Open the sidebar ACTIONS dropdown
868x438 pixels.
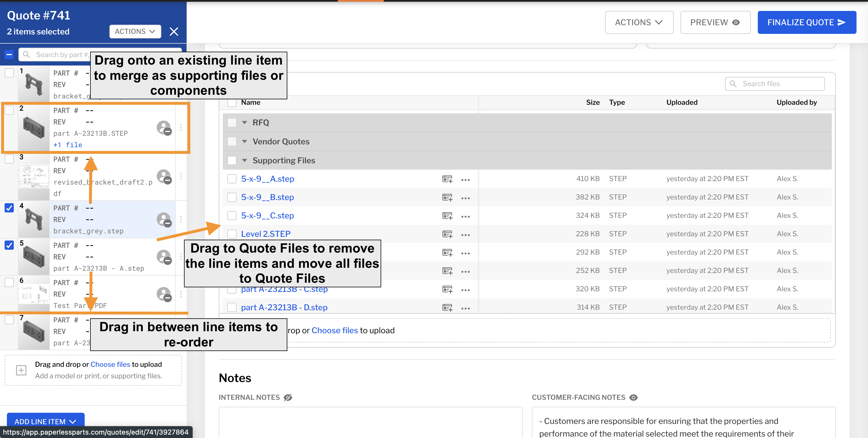coord(135,31)
